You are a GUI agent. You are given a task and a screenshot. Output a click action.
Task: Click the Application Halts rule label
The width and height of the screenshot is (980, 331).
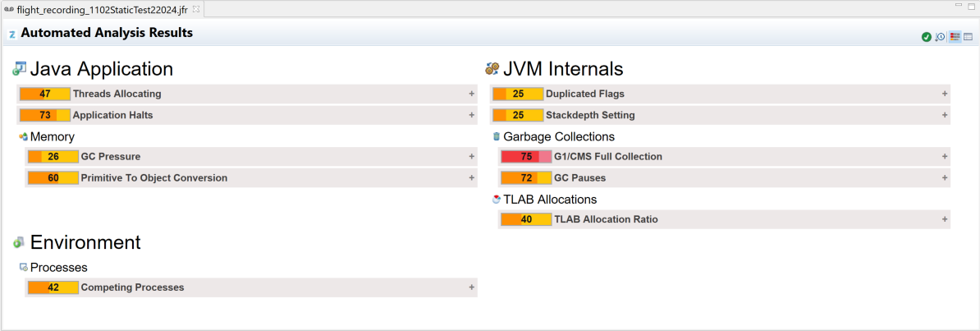coord(113,115)
